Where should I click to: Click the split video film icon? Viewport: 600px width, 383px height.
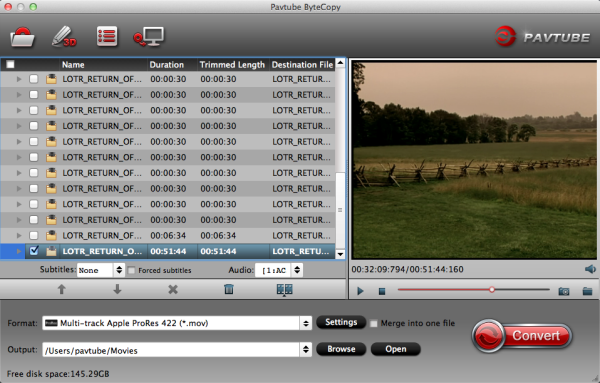coord(284,290)
